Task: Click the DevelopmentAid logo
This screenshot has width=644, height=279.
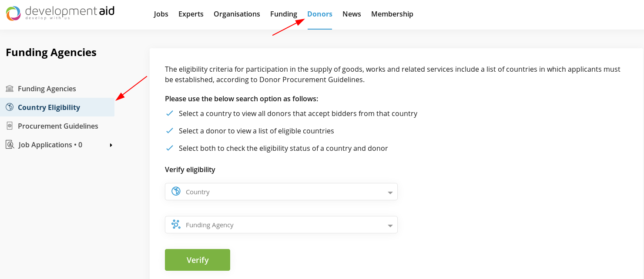Action: 60,13
